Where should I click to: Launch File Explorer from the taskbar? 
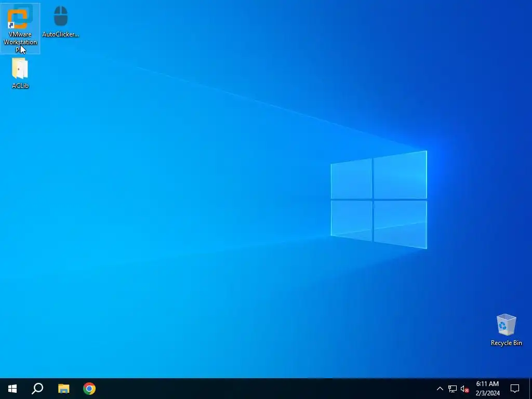click(63, 389)
